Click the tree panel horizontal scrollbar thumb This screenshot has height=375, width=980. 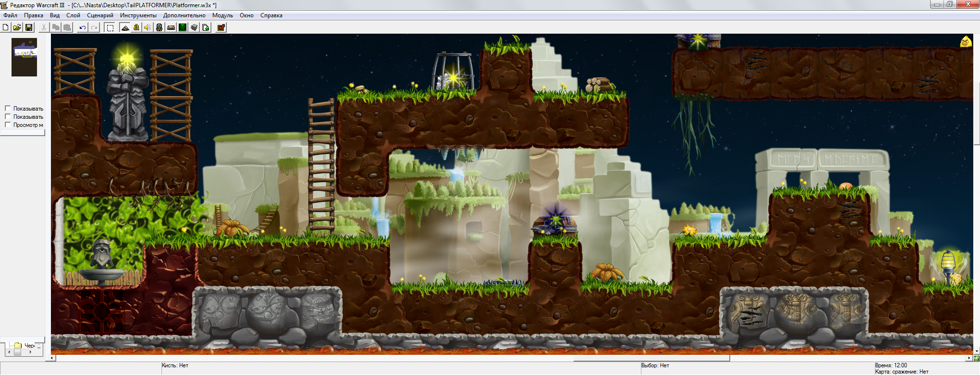click(18, 352)
